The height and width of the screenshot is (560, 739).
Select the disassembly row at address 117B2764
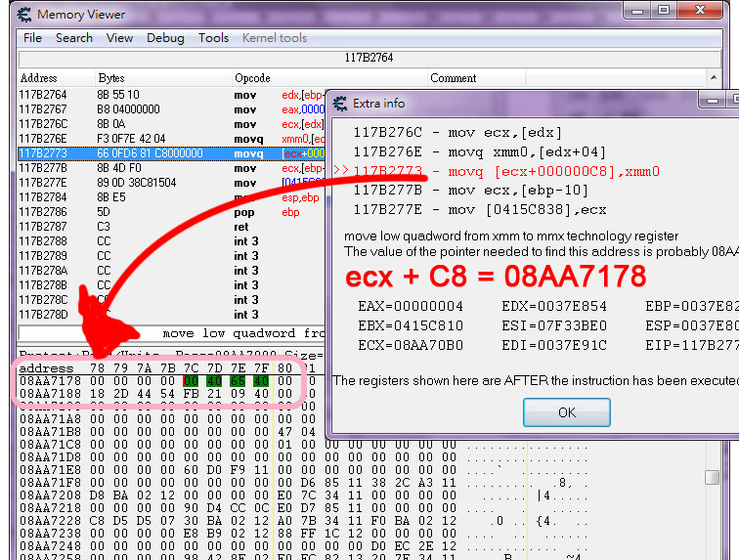[x=117, y=94]
